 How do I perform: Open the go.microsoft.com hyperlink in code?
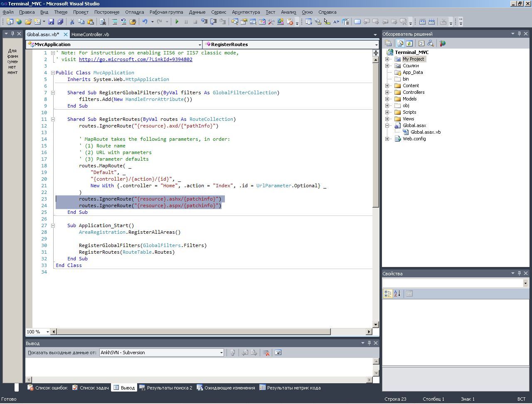coord(135,59)
